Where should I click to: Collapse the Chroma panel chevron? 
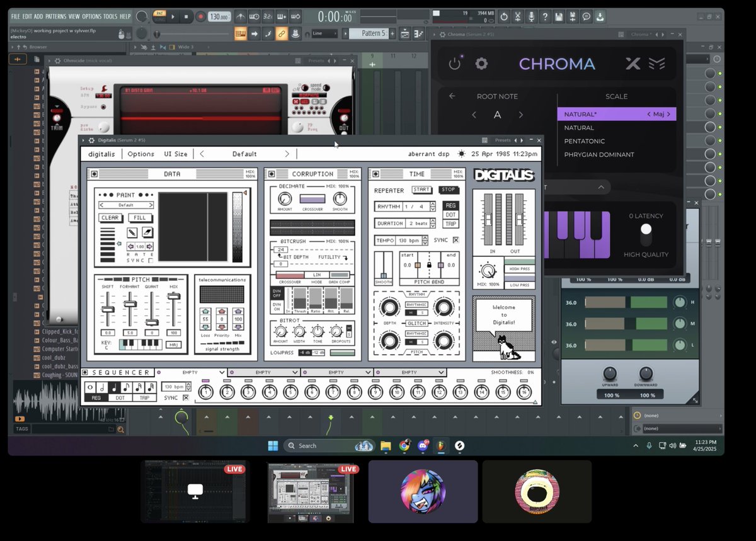point(601,187)
